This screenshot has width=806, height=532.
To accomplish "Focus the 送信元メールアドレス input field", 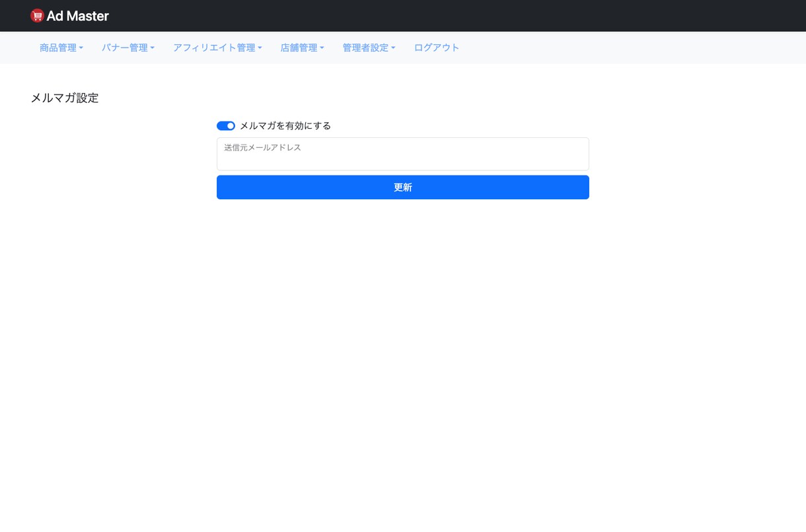I will coord(403,154).
